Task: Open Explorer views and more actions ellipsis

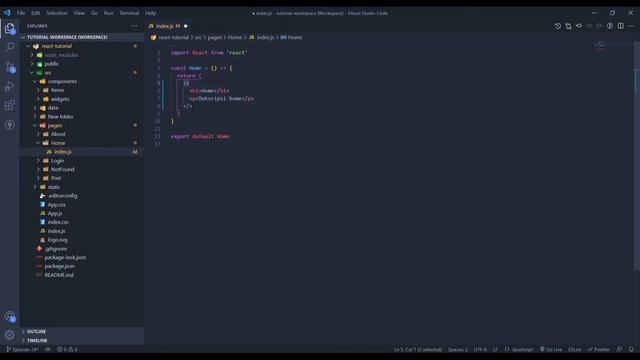Action: pyautogui.click(x=134, y=26)
